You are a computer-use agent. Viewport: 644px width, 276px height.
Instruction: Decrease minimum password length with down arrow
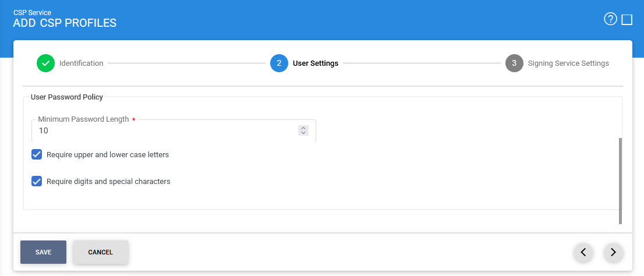coord(303,133)
